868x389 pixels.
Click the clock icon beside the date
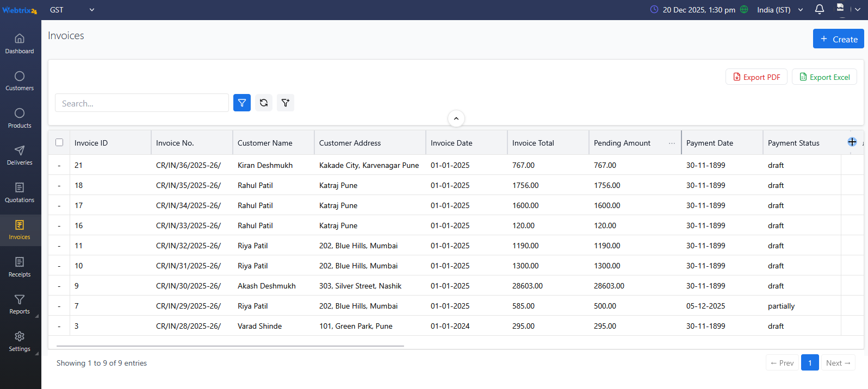click(x=654, y=9)
